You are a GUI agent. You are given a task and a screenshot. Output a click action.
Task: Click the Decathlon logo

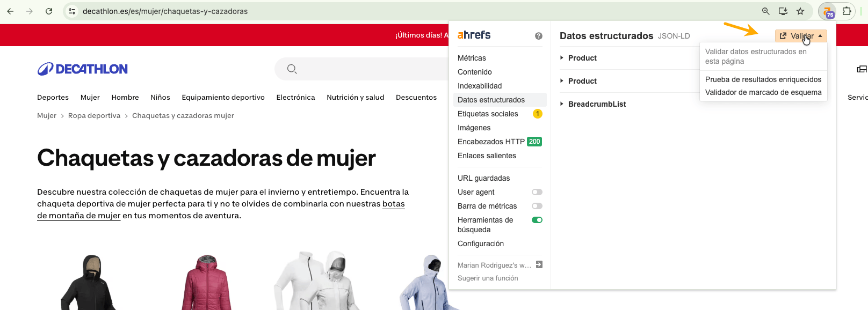pos(83,69)
